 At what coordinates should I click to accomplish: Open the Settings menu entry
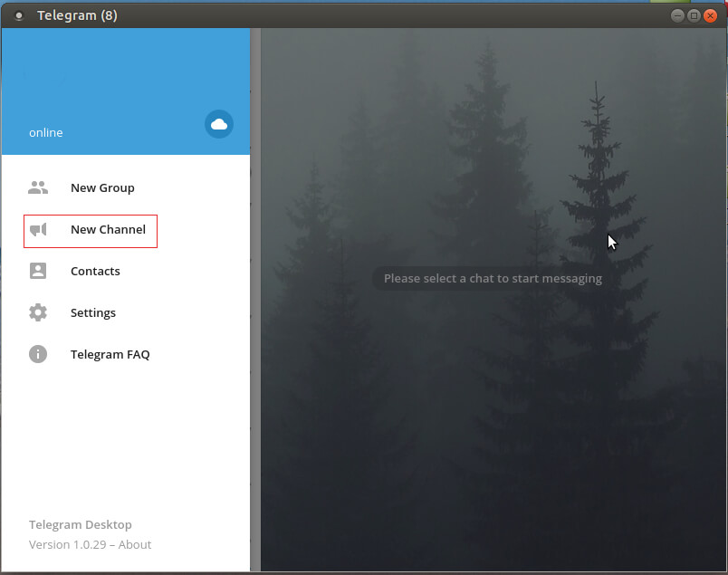click(x=93, y=312)
